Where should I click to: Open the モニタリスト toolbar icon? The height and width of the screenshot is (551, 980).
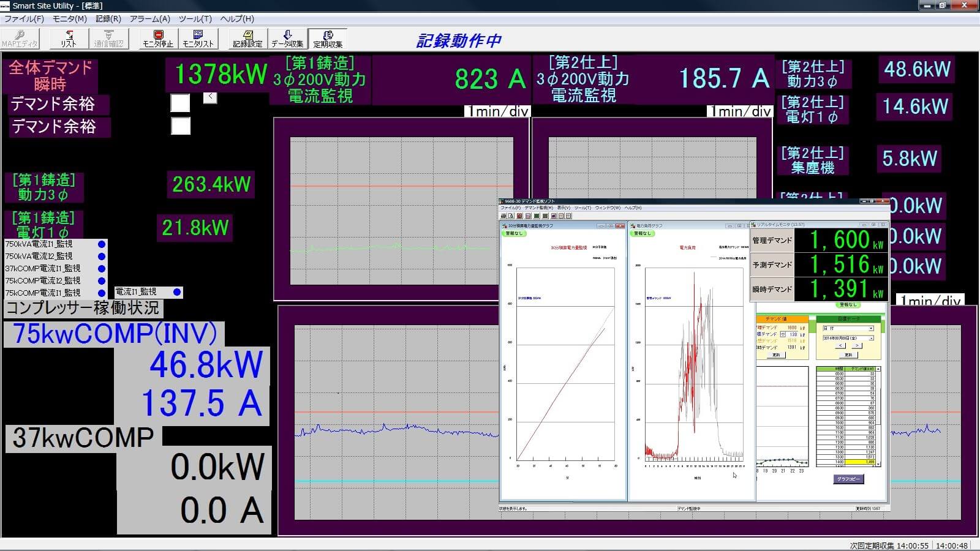[198, 39]
